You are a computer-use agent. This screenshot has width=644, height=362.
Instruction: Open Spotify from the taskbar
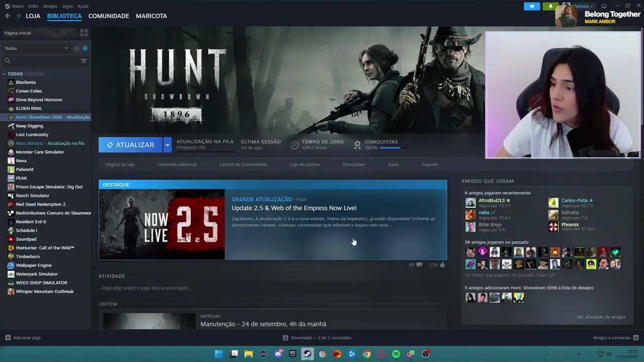(396, 354)
